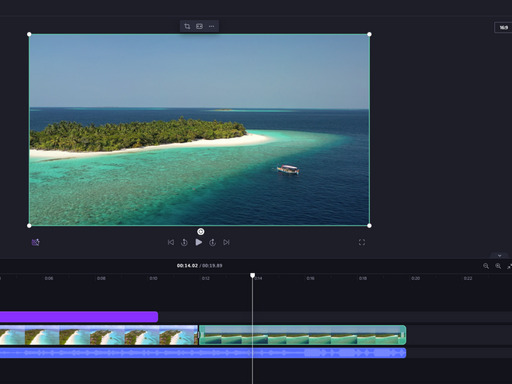Skip to the end of the video
Screen dimensions: 512x384
(x=226, y=242)
